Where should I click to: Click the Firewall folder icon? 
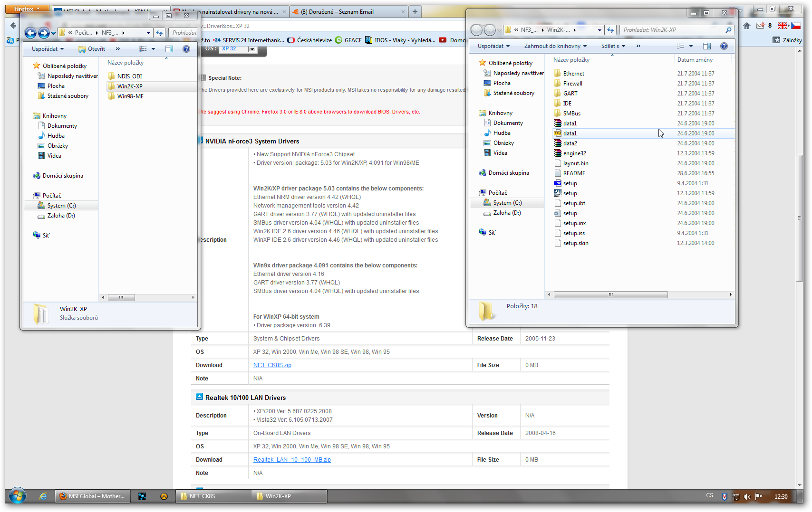click(x=558, y=84)
